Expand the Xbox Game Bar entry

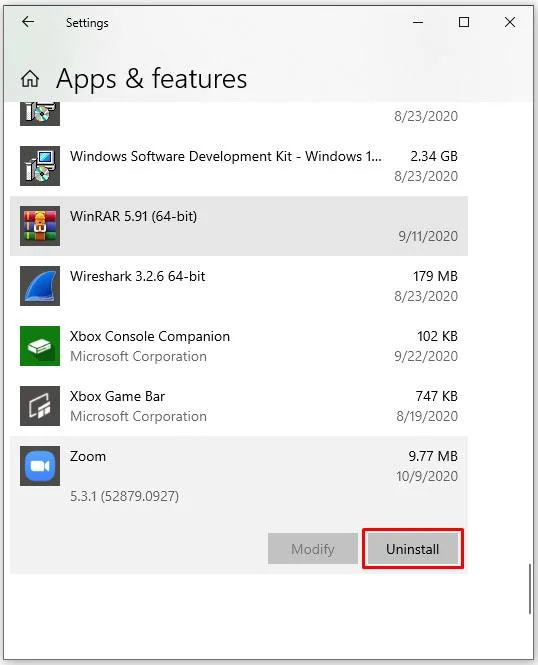tap(239, 406)
